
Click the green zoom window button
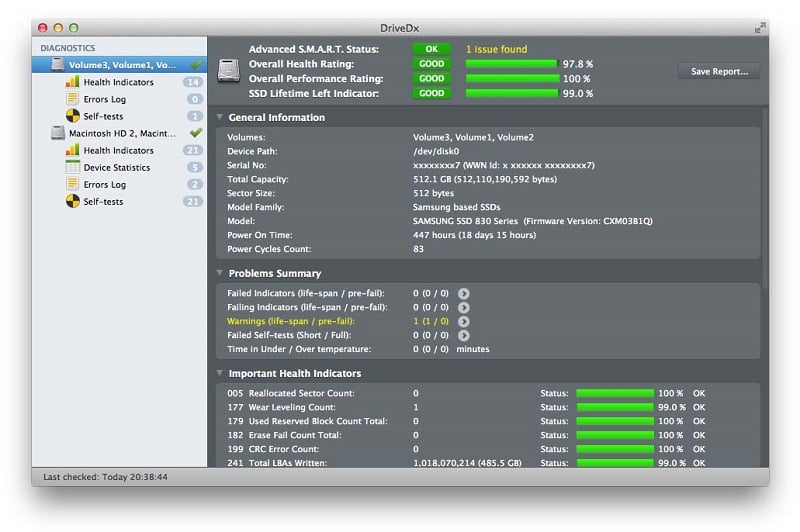(x=74, y=28)
